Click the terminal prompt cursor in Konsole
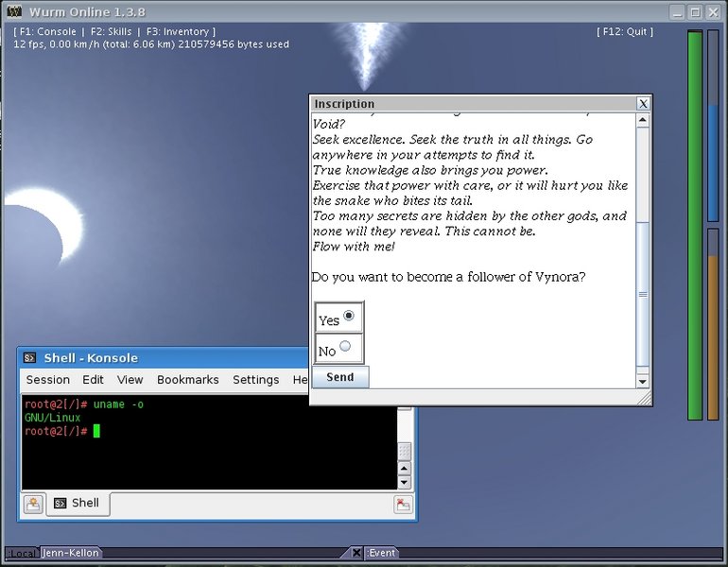Viewport: 728px width, 567px height. pyautogui.click(x=96, y=431)
